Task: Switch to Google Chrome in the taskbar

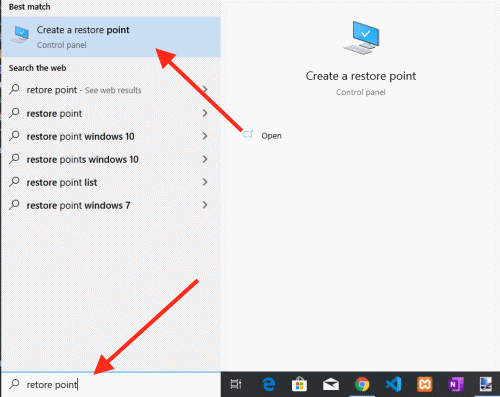Action: tap(362, 384)
